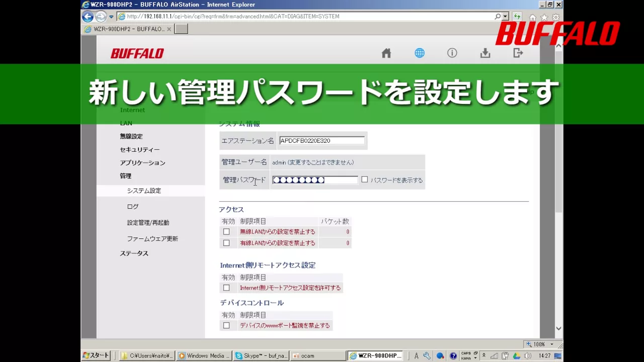Image resolution: width=644 pixels, height=362 pixels.
Task: Open 無線設定 in the sidebar
Action: (131, 136)
